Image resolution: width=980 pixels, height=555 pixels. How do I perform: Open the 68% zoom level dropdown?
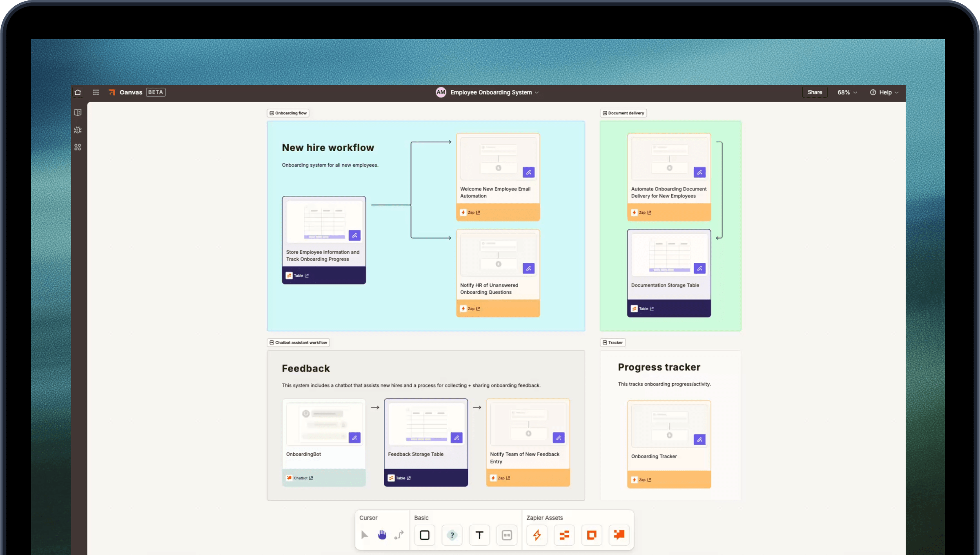[846, 92]
